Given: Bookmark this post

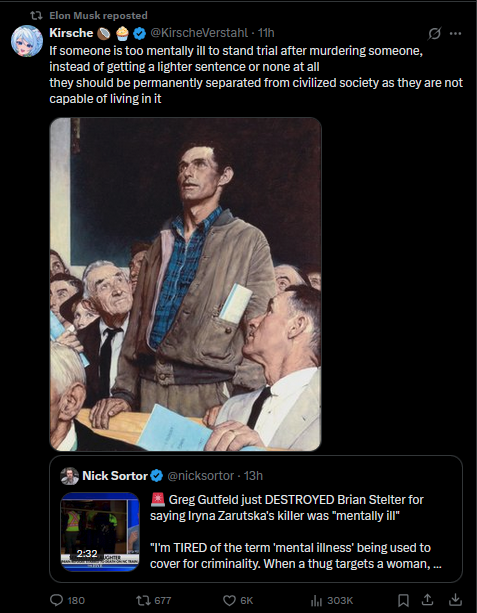Looking at the screenshot, I should coord(403,600).
